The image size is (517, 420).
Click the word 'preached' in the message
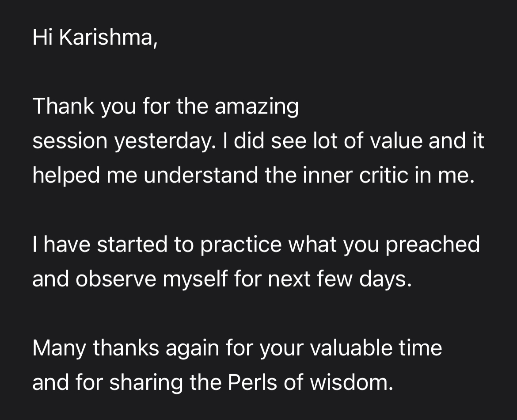pyautogui.click(x=433, y=245)
